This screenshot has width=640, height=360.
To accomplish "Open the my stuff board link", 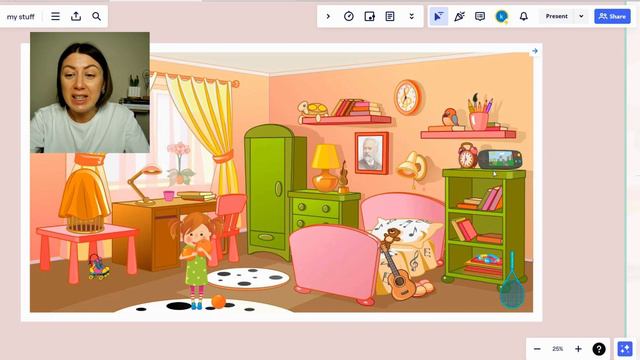I will [20, 17].
